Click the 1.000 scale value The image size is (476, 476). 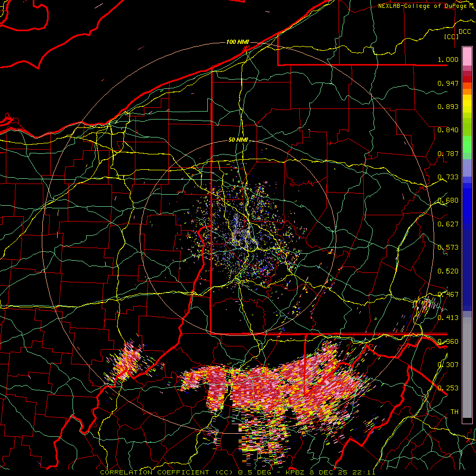448,59
